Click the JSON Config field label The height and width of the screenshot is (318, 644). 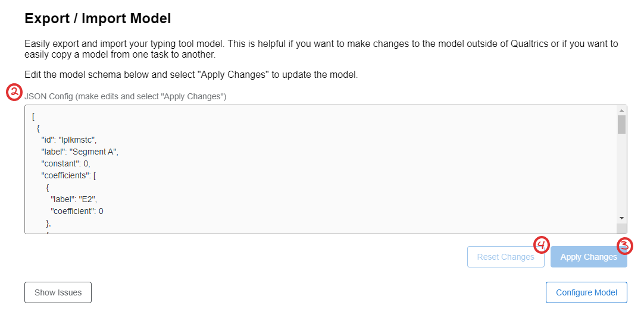[x=125, y=97]
